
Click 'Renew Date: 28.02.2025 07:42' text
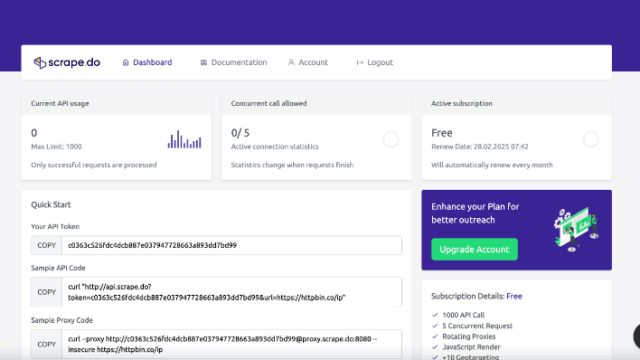coord(480,147)
